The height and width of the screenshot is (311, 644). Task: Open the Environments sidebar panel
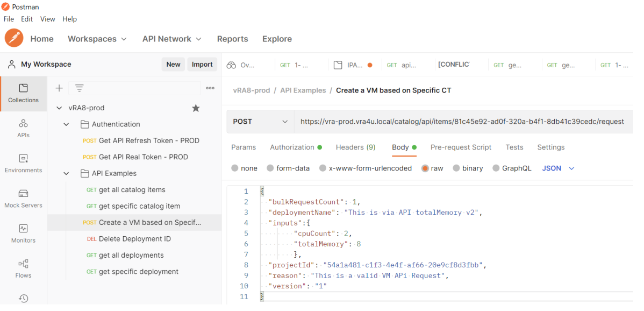23,164
